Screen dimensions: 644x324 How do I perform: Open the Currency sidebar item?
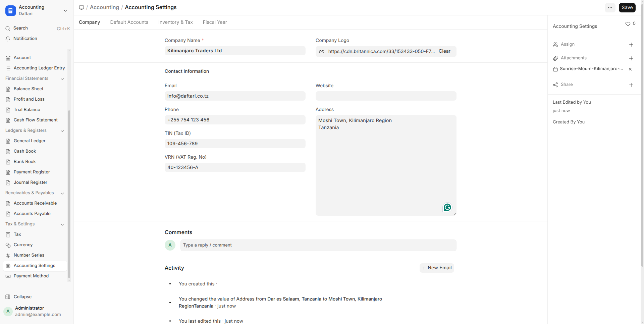click(x=35, y=245)
